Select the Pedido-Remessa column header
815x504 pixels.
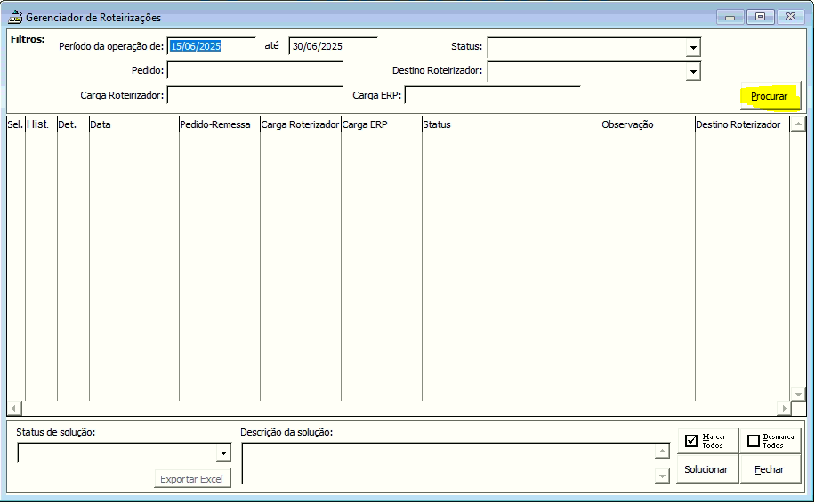click(x=220, y=124)
